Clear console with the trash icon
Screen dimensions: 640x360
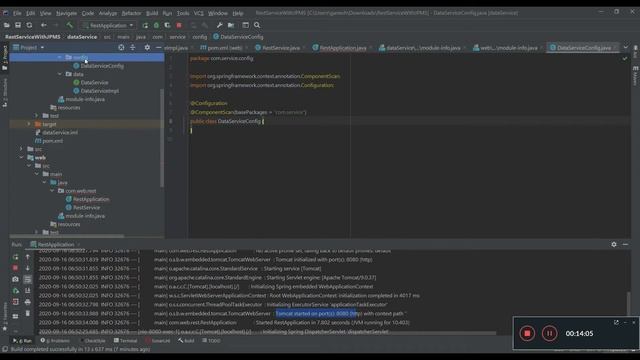pos(27,313)
